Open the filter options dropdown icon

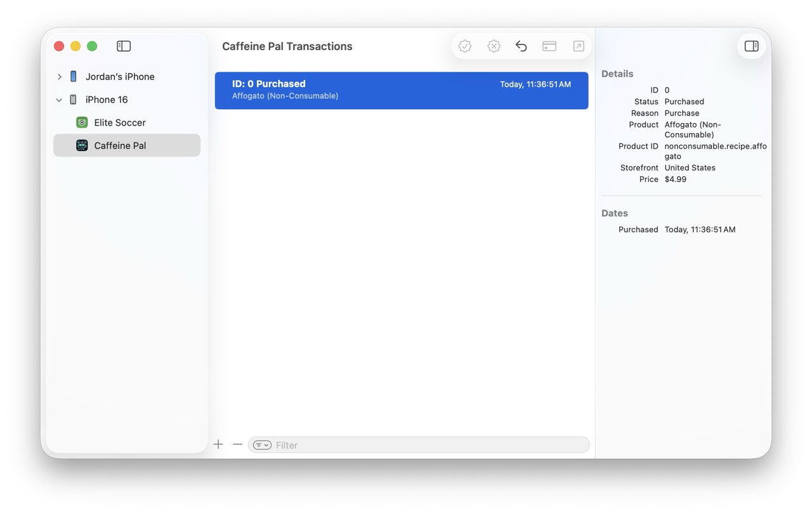click(x=262, y=445)
